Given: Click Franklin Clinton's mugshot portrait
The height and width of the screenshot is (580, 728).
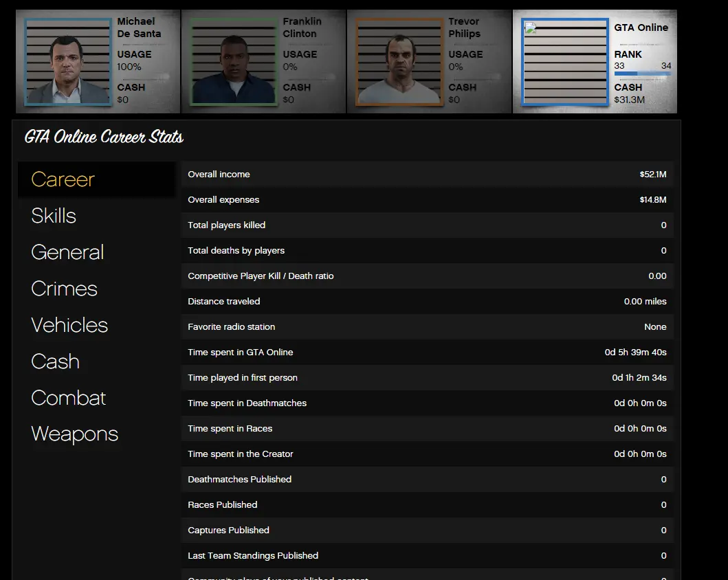Looking at the screenshot, I should pyautogui.click(x=234, y=62).
